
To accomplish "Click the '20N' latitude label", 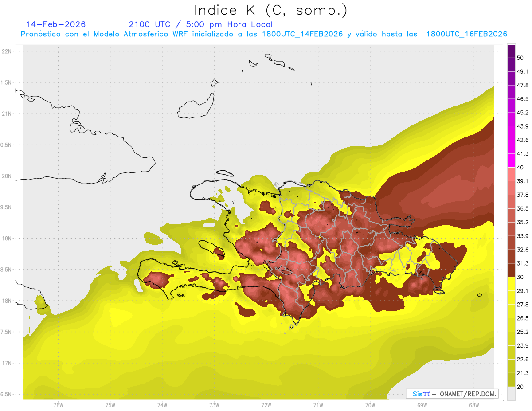I will click(x=8, y=176).
